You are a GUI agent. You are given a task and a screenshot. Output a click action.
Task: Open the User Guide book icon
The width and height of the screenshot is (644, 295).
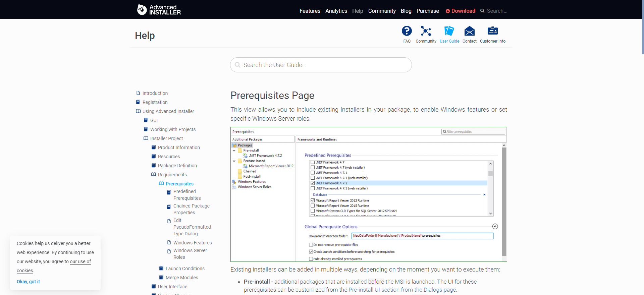pyautogui.click(x=449, y=31)
